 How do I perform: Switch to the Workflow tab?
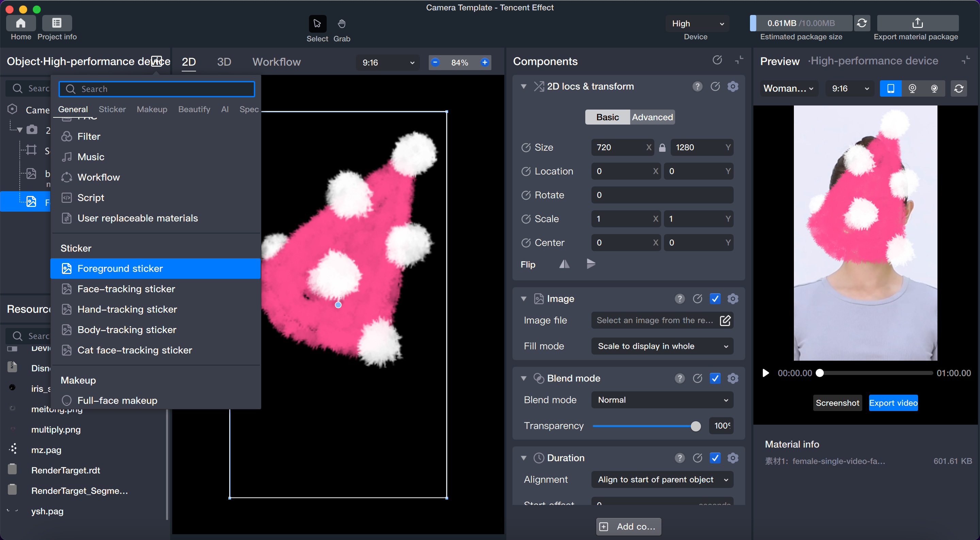coord(276,62)
